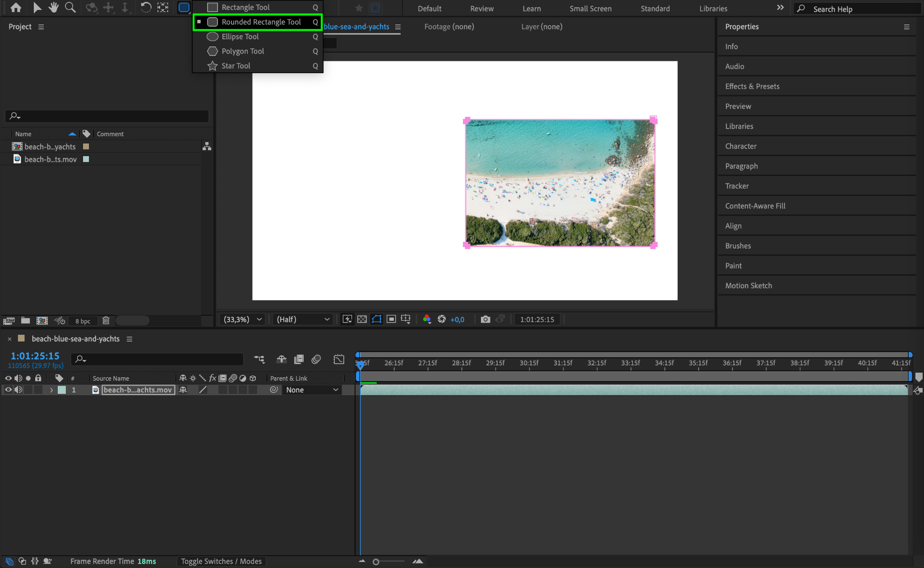Image resolution: width=924 pixels, height=568 pixels.
Task: Select the Rotation tool
Action: [146, 8]
